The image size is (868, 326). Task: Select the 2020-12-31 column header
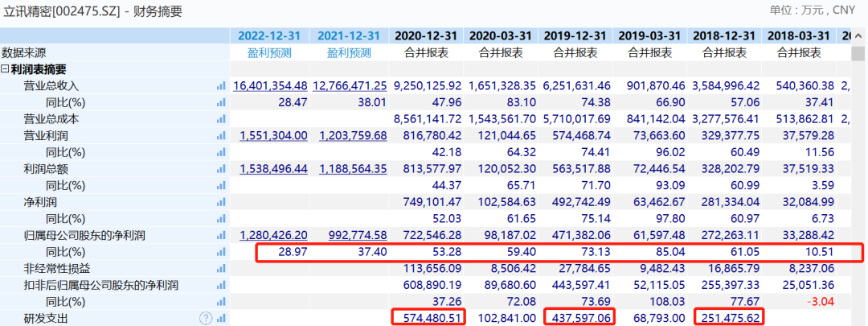(x=426, y=36)
